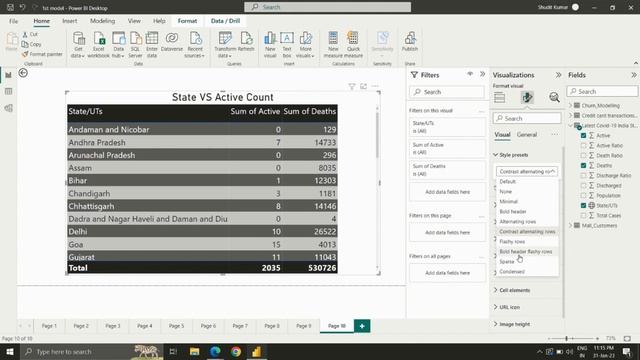Check the Population field checkbox
Image resolution: width=640 pixels, height=360 pixels.
[x=583, y=196]
